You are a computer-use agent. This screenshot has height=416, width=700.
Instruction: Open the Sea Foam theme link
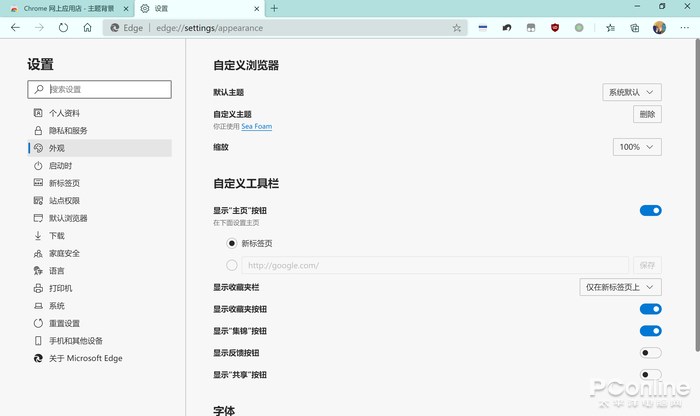pos(257,126)
